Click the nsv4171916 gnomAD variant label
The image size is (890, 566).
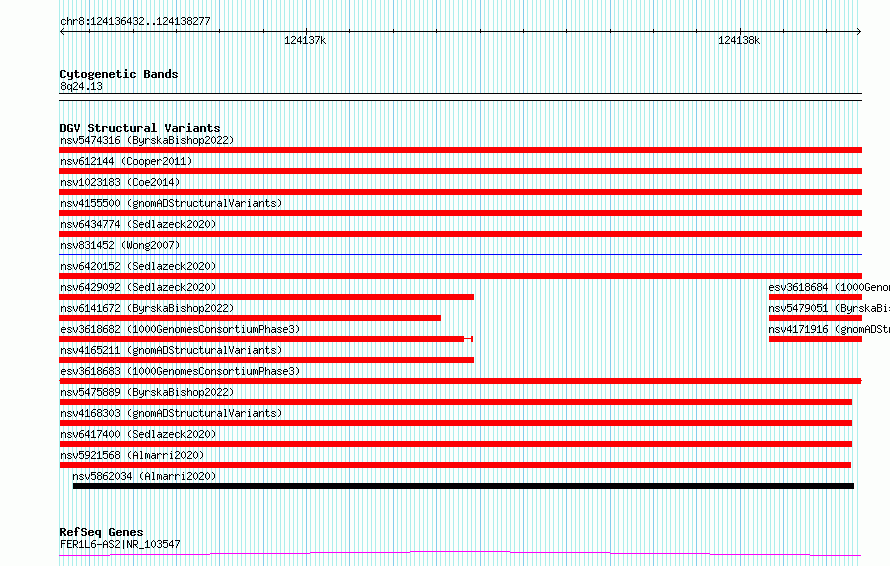[829, 329]
